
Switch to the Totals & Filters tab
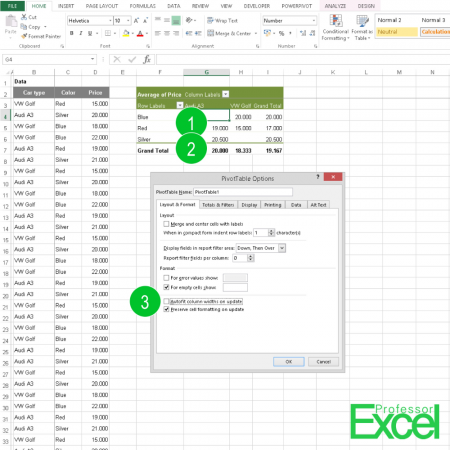point(218,205)
